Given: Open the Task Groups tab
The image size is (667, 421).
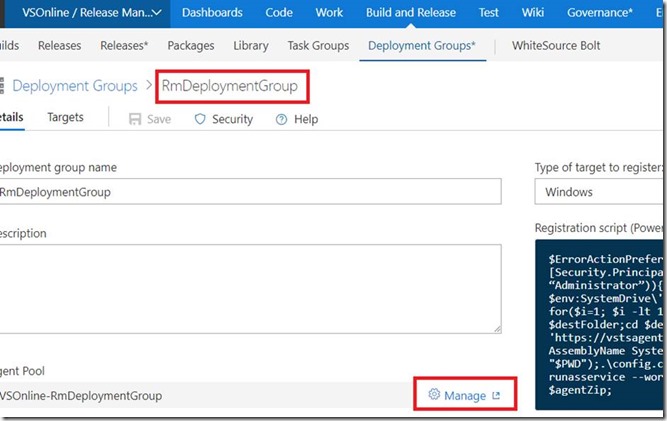Looking at the screenshot, I should 318,46.
